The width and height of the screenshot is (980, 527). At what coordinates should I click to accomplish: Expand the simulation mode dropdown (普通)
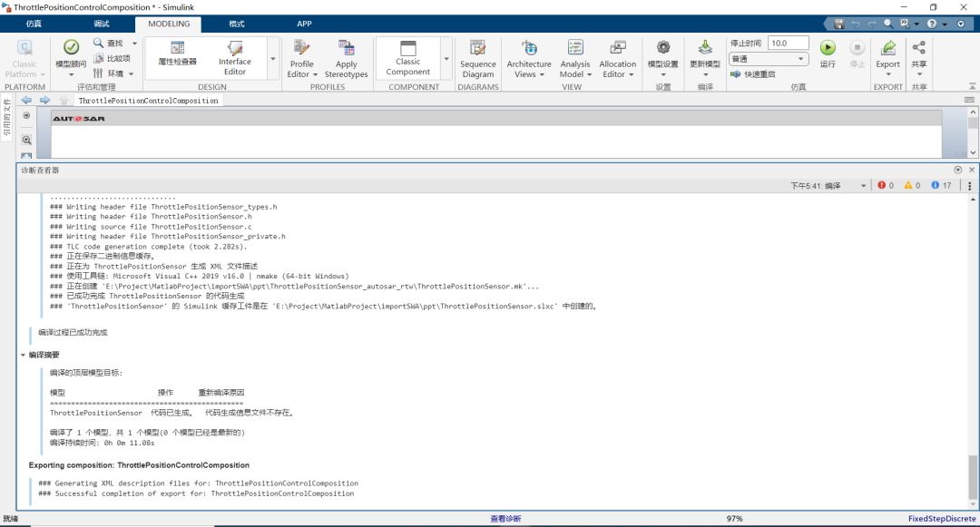[x=769, y=59]
